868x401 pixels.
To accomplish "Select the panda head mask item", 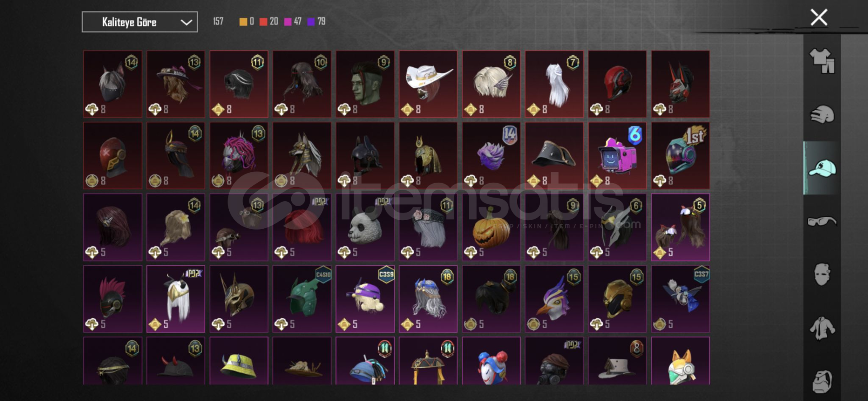I will (365, 227).
